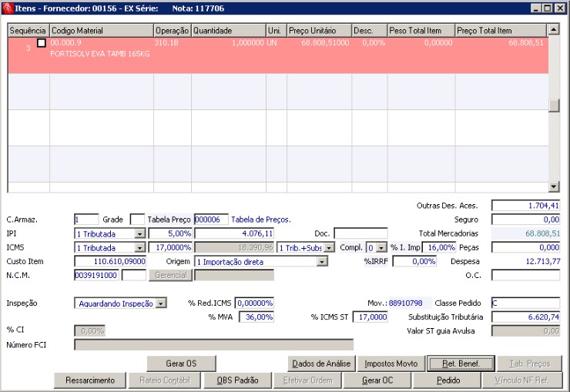Click Tabela Preço field 000006

pos(211,219)
